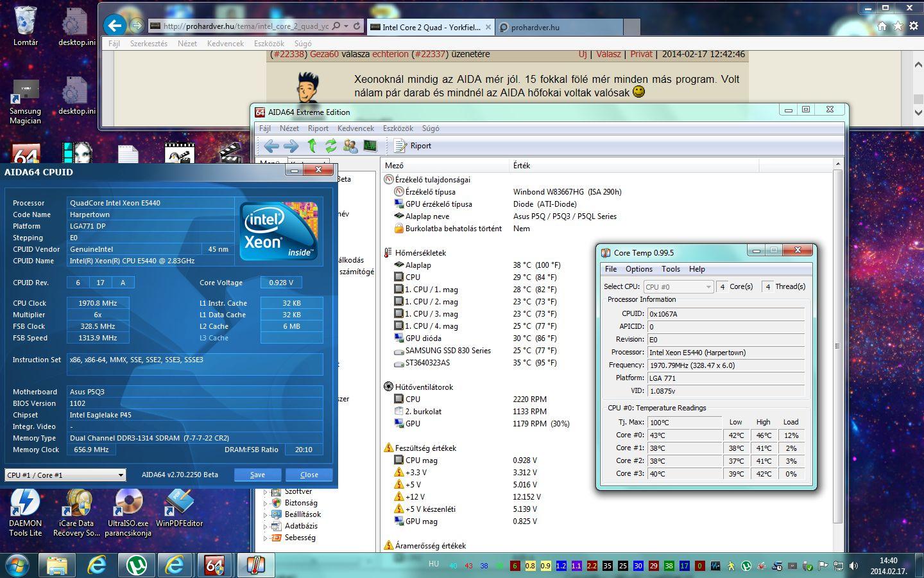
Task: Click echterion username link
Action: pyautogui.click(x=390, y=54)
